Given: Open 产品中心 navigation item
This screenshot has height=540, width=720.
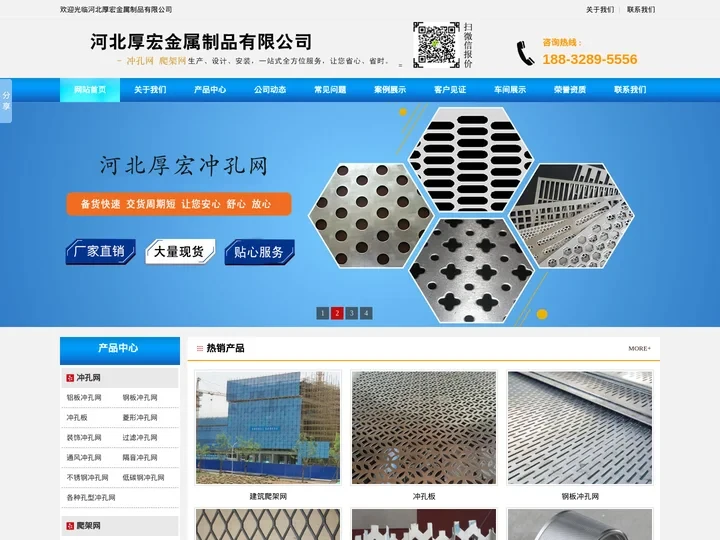Looking at the screenshot, I should coord(210,90).
